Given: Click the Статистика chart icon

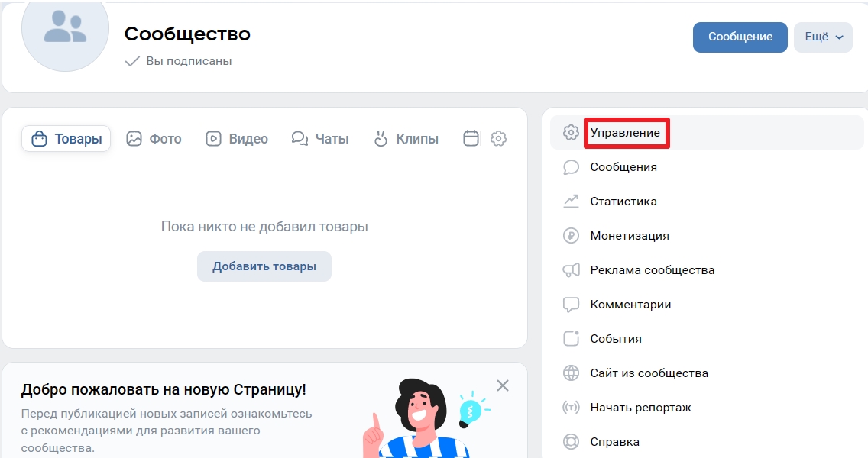Looking at the screenshot, I should point(571,202).
